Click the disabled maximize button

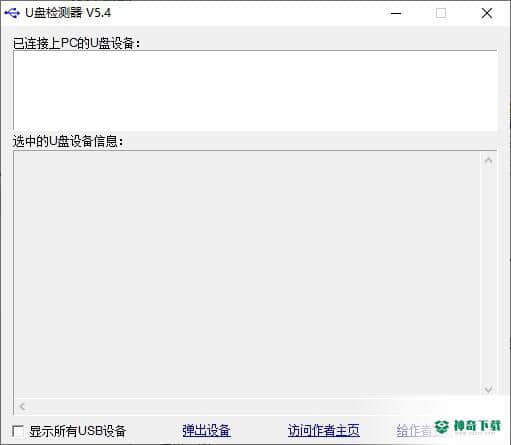click(441, 13)
